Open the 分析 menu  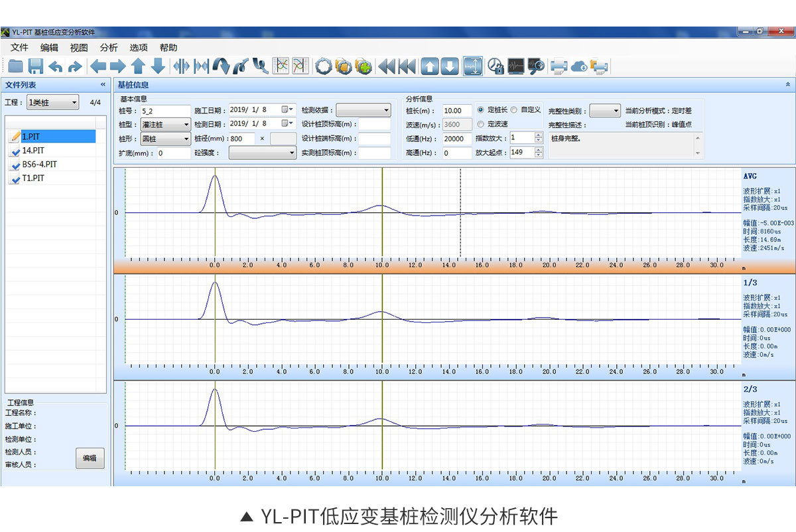109,48
